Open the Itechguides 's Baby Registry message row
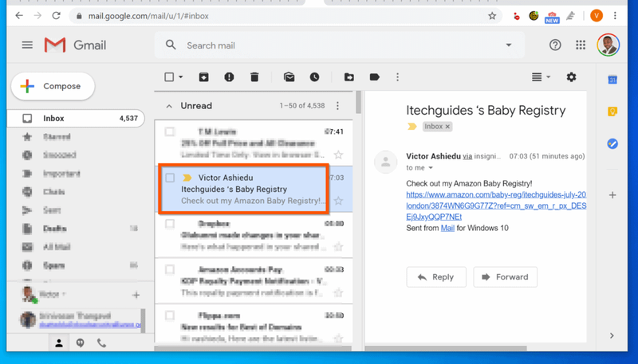The width and height of the screenshot is (638, 364). [x=254, y=189]
